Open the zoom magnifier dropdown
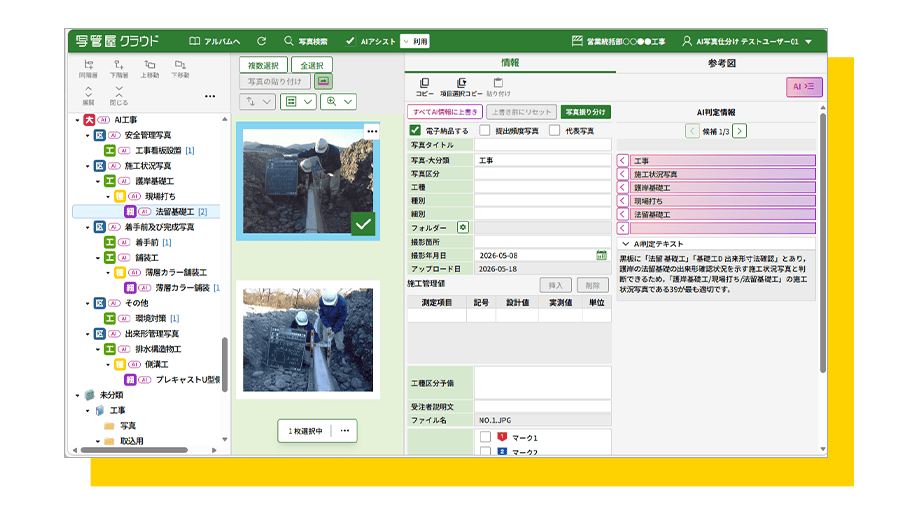The height and width of the screenshot is (515, 916). (339, 102)
